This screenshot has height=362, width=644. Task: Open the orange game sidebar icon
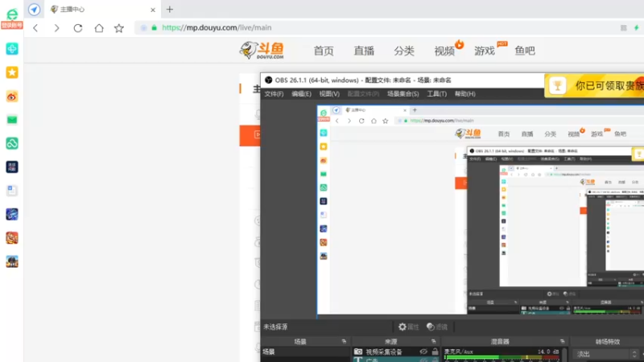[x=12, y=237]
